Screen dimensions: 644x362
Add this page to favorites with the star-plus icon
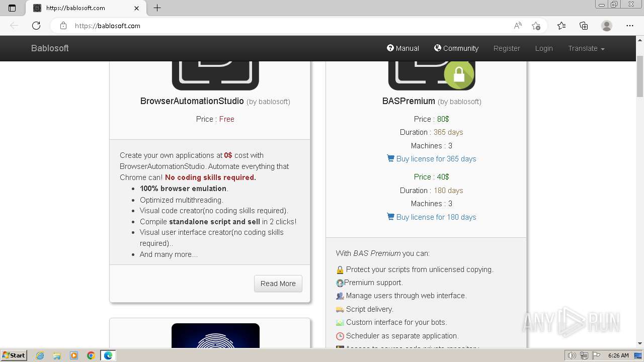click(536, 26)
